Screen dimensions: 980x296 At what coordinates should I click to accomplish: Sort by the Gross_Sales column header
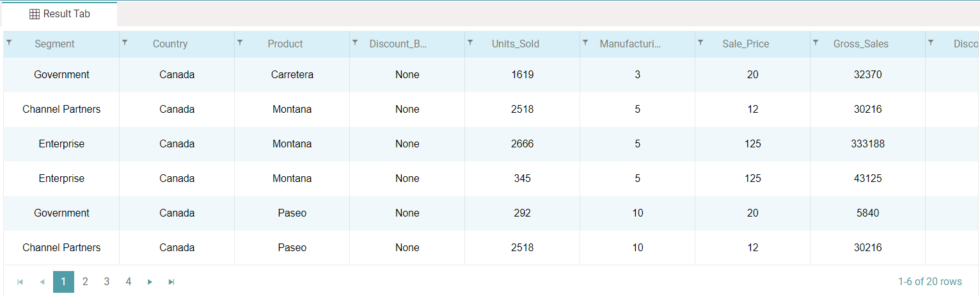pyautogui.click(x=860, y=44)
